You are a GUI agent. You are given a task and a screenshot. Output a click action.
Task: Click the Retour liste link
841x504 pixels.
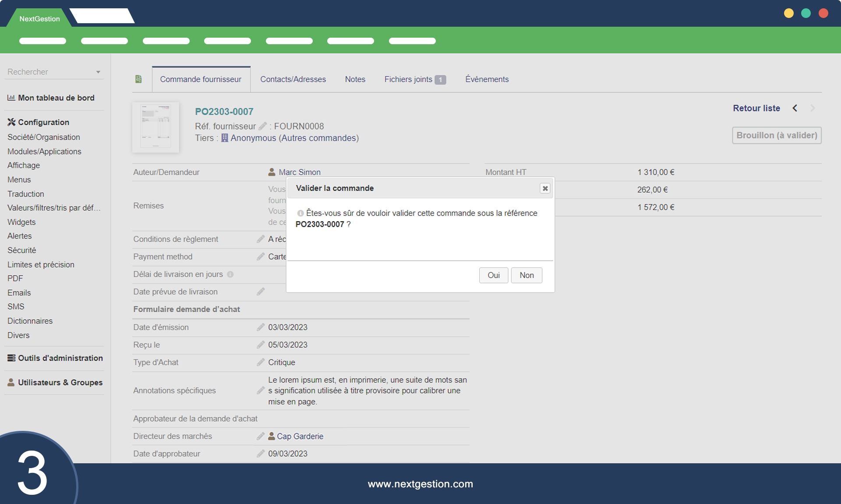pyautogui.click(x=756, y=108)
